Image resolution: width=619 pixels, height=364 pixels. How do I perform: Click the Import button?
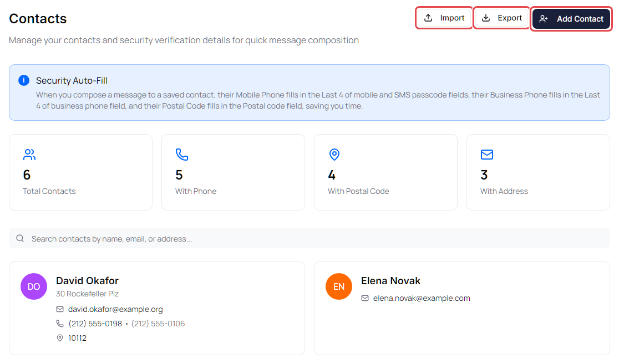tap(444, 18)
